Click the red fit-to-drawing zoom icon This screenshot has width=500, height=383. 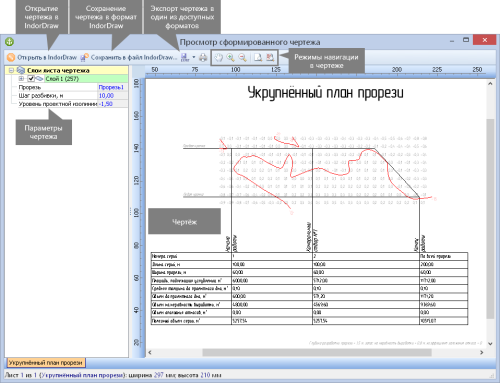[x=270, y=57]
